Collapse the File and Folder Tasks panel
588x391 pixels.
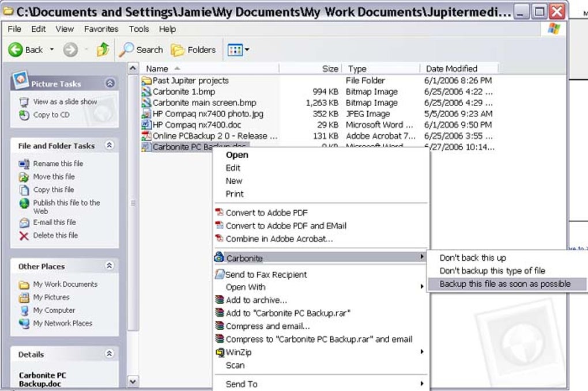(x=109, y=145)
